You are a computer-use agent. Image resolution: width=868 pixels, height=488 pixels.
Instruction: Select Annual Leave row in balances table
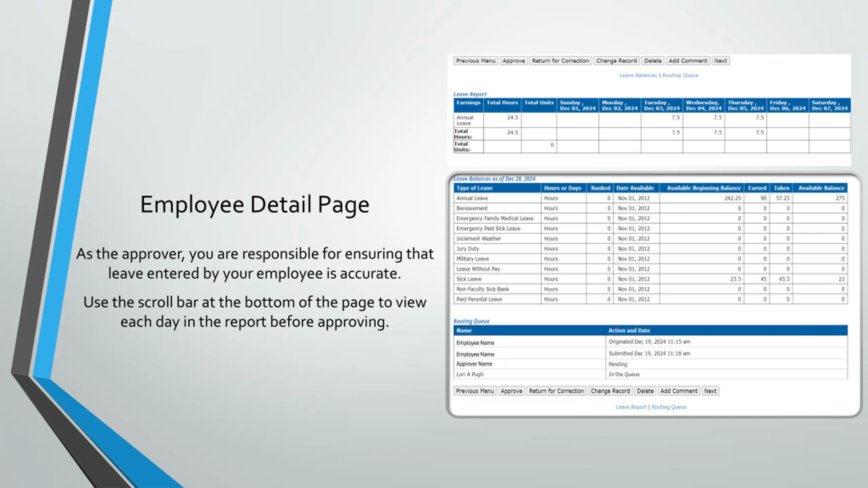[651, 198]
